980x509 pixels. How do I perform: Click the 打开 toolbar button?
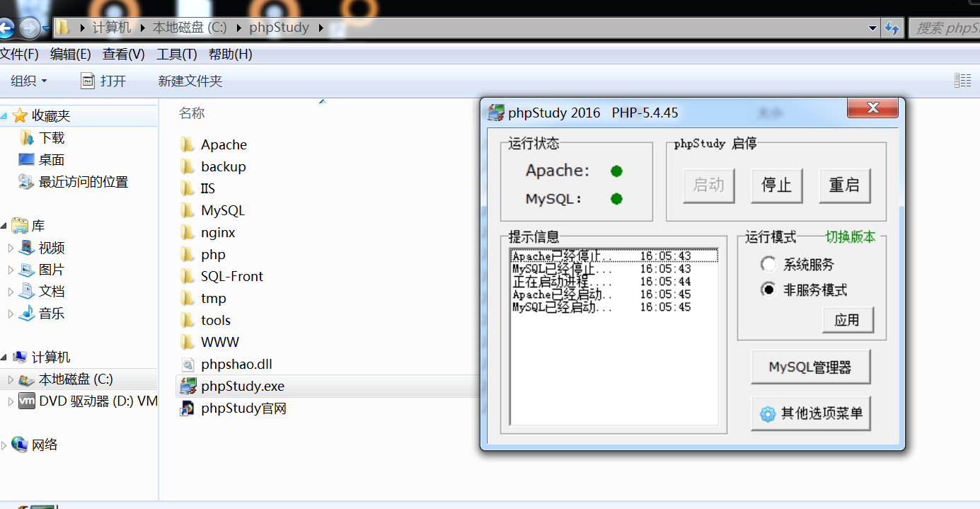[103, 81]
